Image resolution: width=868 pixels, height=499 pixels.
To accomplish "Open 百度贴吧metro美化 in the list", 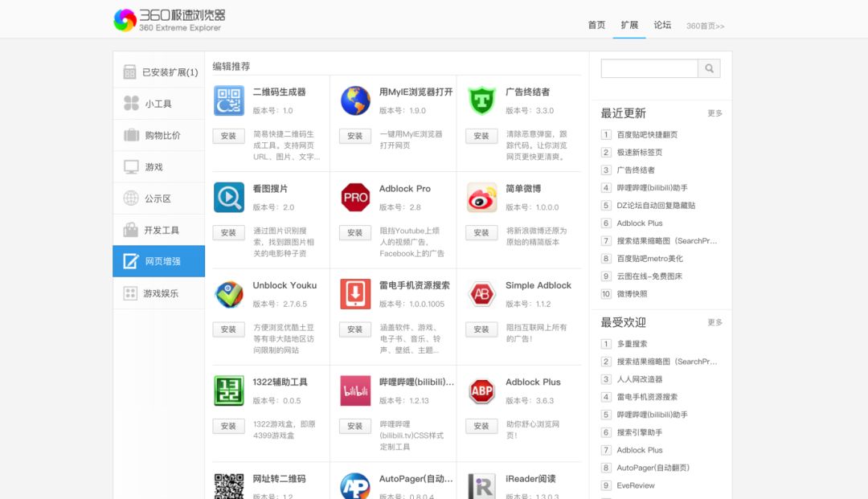I will pyautogui.click(x=650, y=259).
